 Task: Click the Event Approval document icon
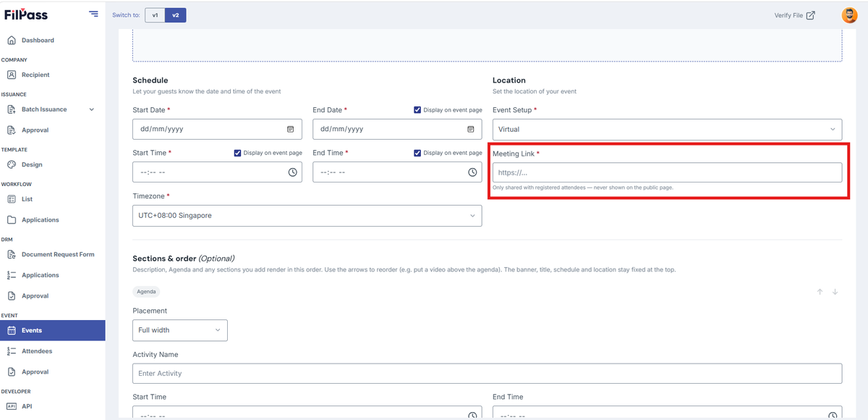11,371
